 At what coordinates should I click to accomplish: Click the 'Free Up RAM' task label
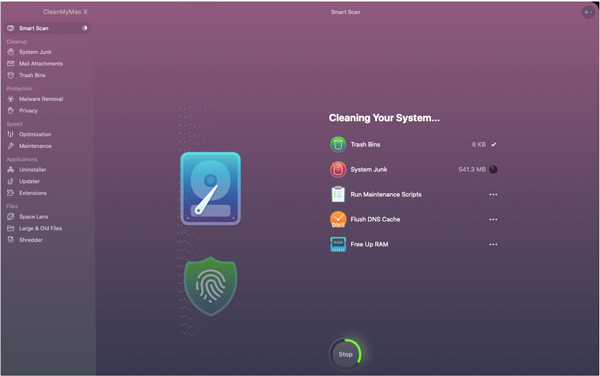[x=369, y=244]
